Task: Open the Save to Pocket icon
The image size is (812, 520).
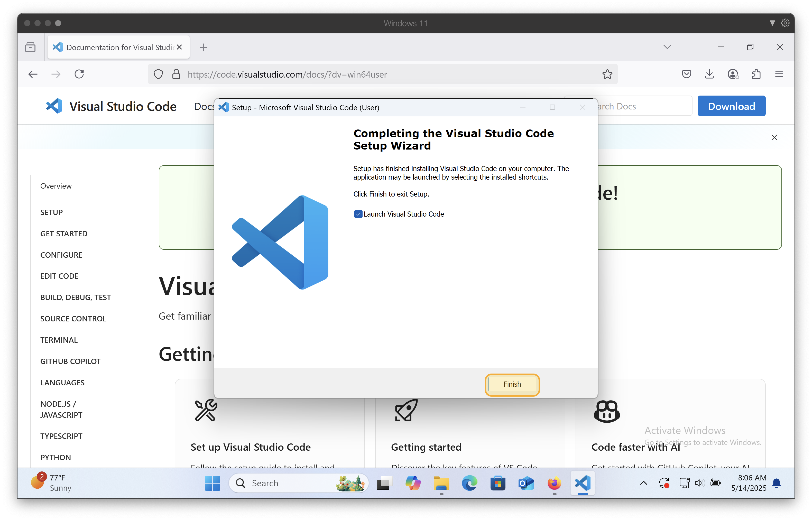Action: click(x=686, y=74)
